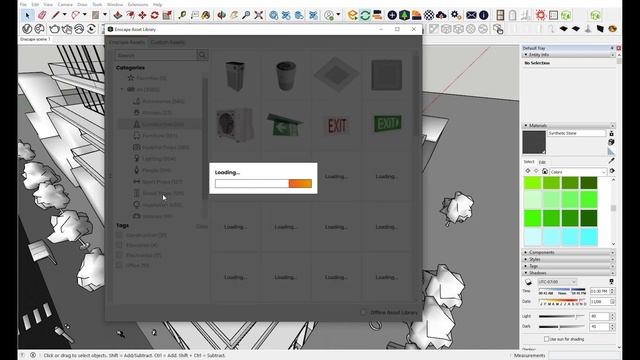640x360 pixels.
Task: Adjust the Dark slider
Action: (x=562, y=327)
